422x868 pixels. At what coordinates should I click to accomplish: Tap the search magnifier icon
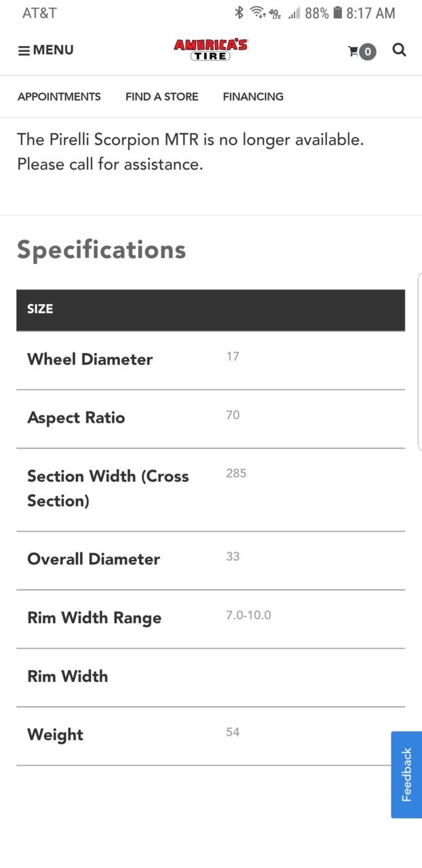point(400,50)
